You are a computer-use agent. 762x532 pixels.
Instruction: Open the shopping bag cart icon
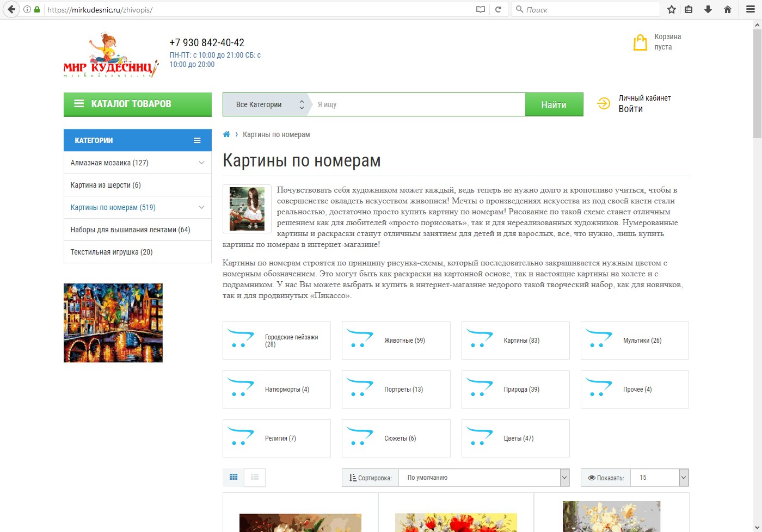click(x=640, y=42)
